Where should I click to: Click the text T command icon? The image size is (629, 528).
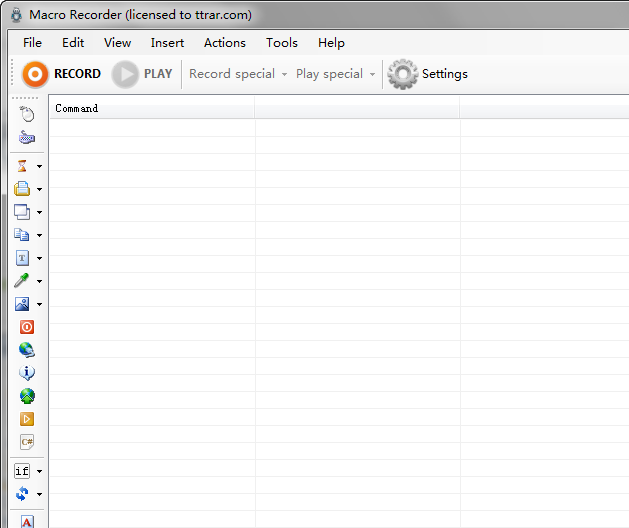22,258
